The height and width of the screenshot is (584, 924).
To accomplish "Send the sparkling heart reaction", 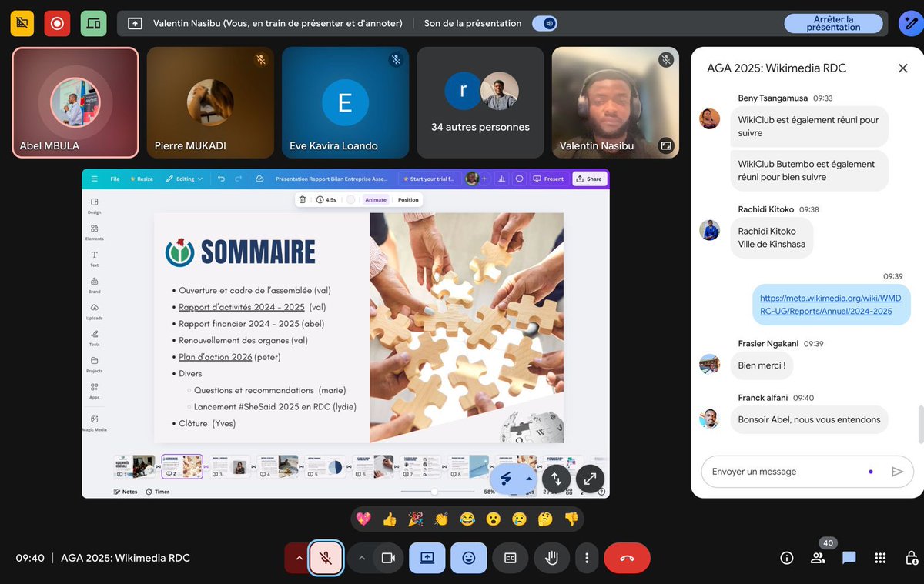I will pos(363,519).
